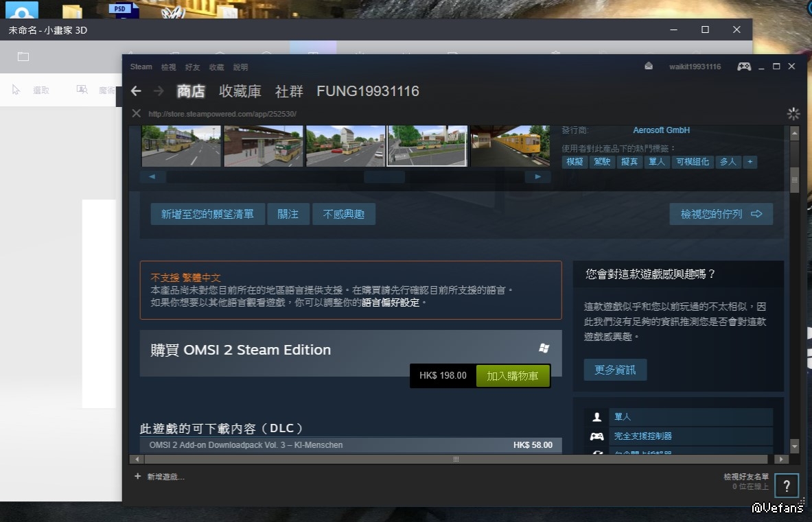Open the 語言偏好設定 link
812x522 pixels.
tap(391, 302)
